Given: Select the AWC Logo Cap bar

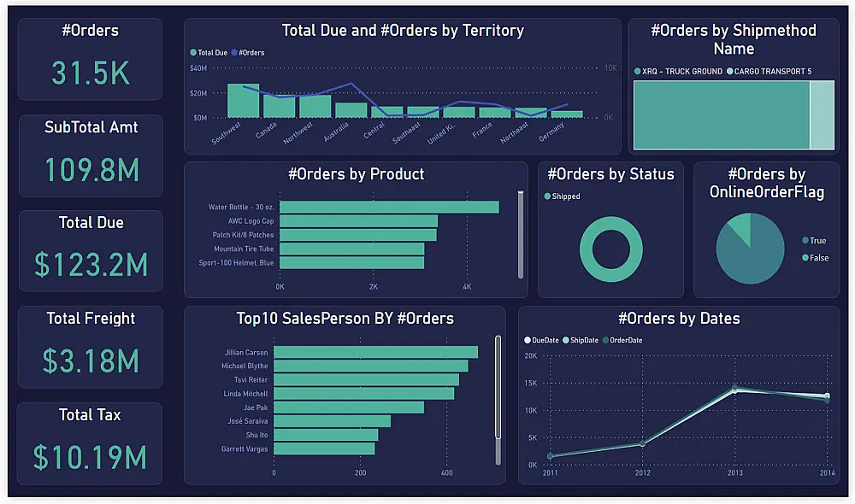Looking at the screenshot, I should [359, 220].
